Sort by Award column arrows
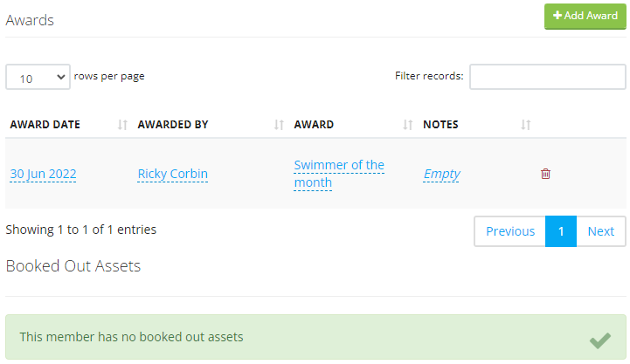The width and height of the screenshot is (630, 364). 407,125
